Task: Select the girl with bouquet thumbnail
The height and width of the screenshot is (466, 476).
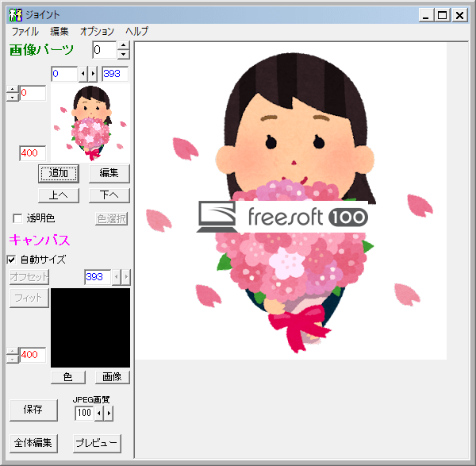Action: pos(90,123)
